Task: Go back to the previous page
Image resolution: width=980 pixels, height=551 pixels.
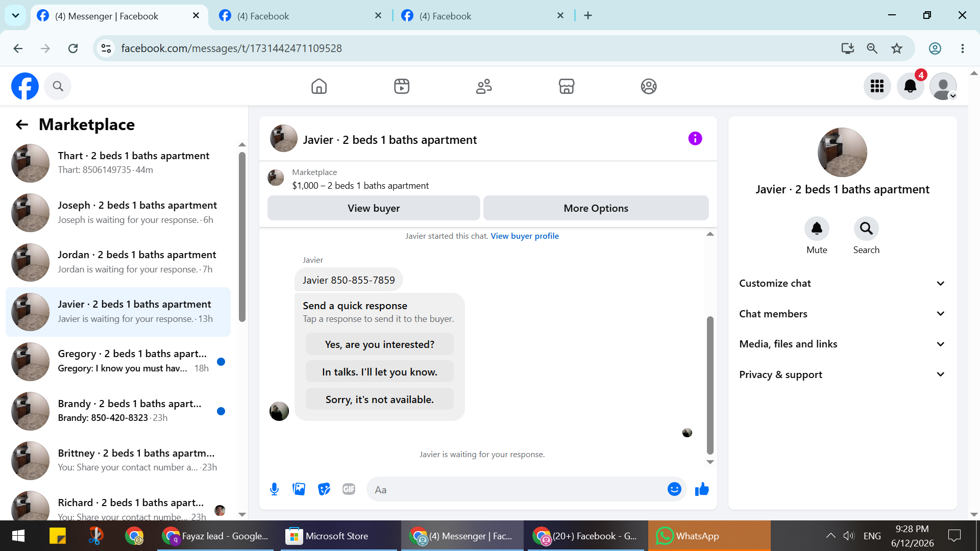Action: 18,48
